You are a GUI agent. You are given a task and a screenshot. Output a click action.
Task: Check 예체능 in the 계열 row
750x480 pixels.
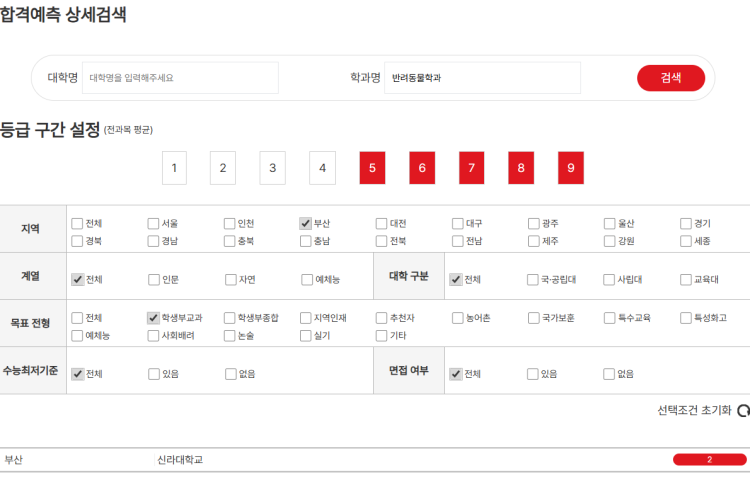click(307, 280)
